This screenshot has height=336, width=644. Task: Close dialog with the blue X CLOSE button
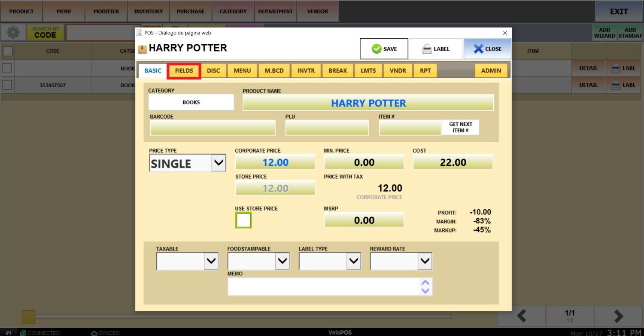(487, 49)
